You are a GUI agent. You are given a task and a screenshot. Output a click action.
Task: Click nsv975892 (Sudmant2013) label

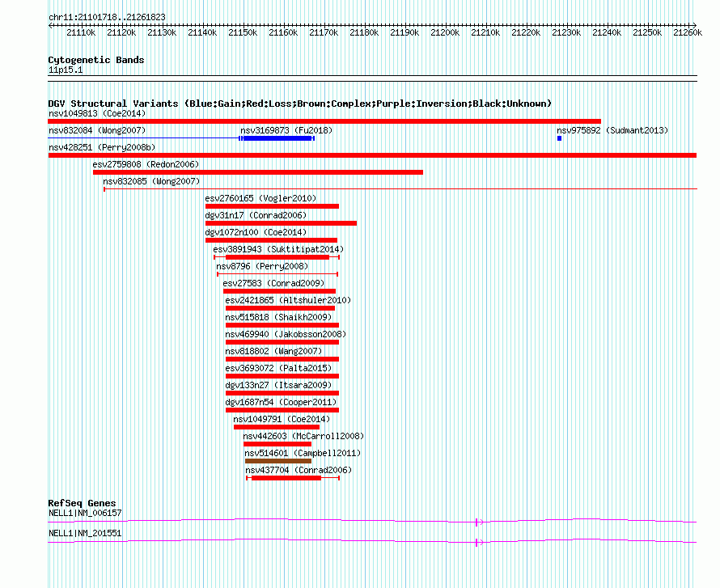point(612,130)
